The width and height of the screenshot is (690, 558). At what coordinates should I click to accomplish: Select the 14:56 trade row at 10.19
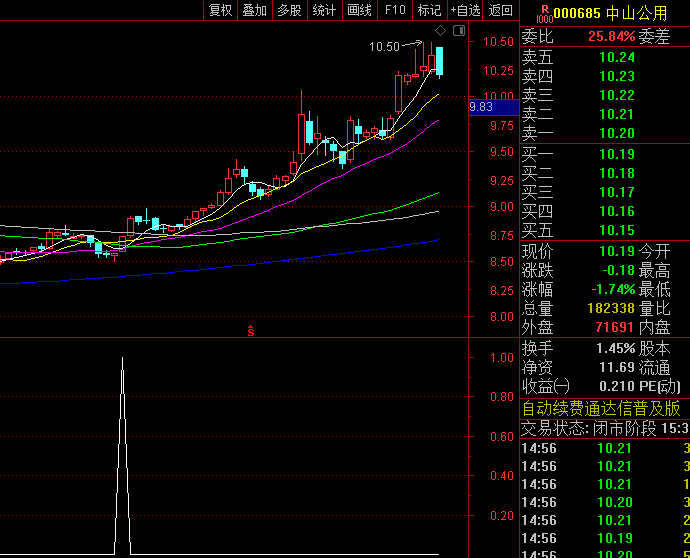click(605, 538)
